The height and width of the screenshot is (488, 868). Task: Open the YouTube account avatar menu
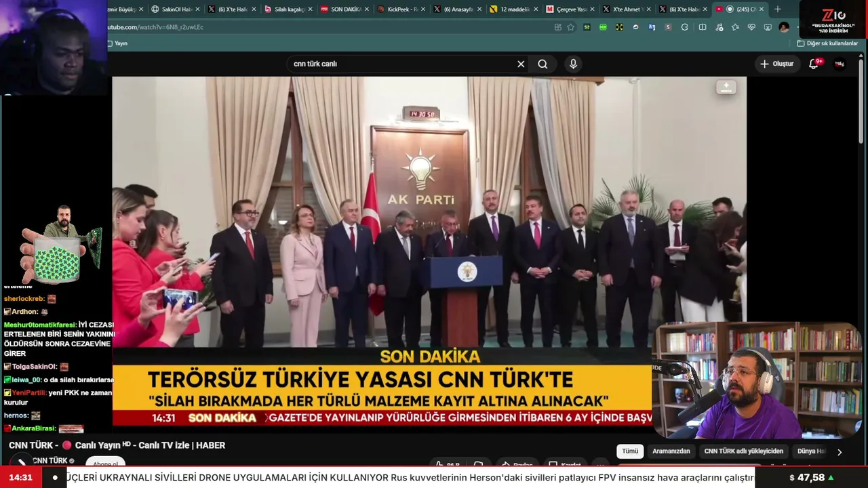pos(840,64)
